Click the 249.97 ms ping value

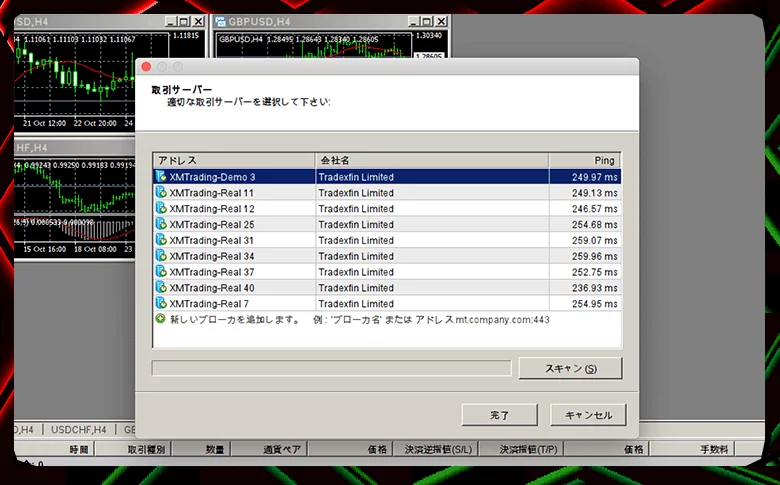click(594, 177)
